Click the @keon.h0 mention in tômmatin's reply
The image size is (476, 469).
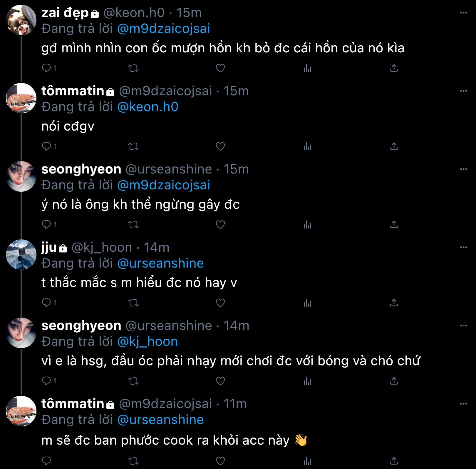tap(148, 107)
